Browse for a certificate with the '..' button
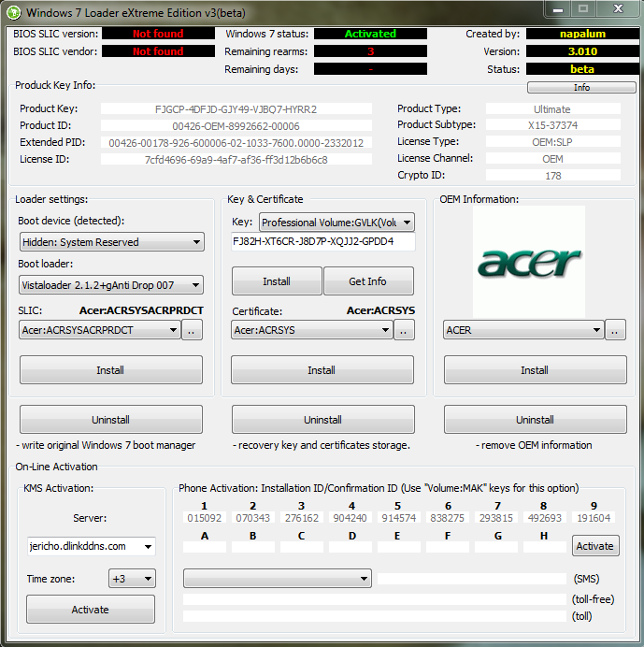This screenshot has width=644, height=647. (x=404, y=330)
